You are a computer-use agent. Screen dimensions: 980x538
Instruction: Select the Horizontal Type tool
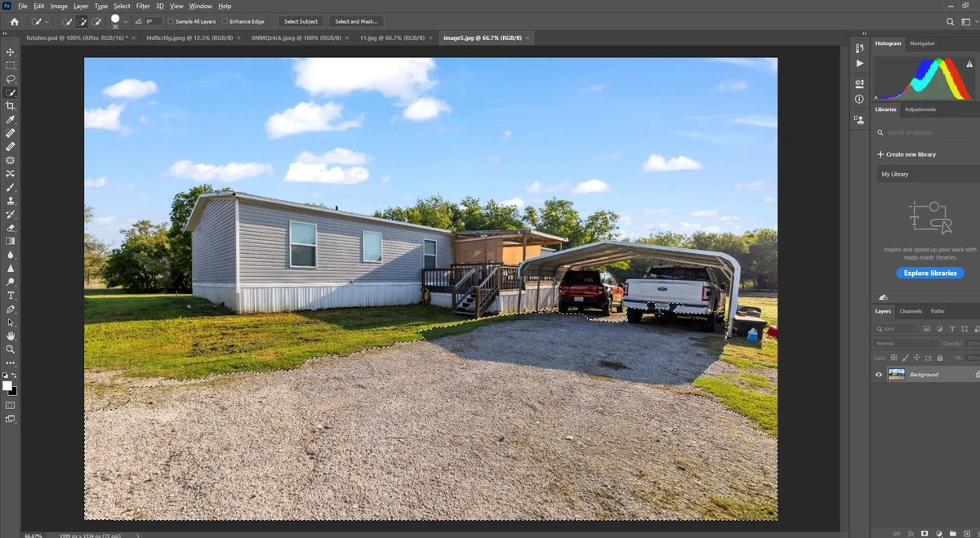pos(11,296)
